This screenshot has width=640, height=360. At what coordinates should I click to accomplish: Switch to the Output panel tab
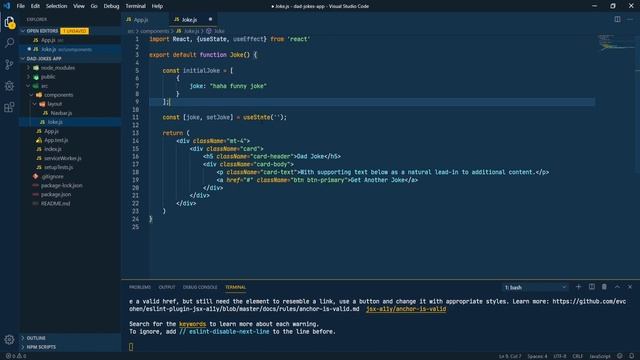167,287
